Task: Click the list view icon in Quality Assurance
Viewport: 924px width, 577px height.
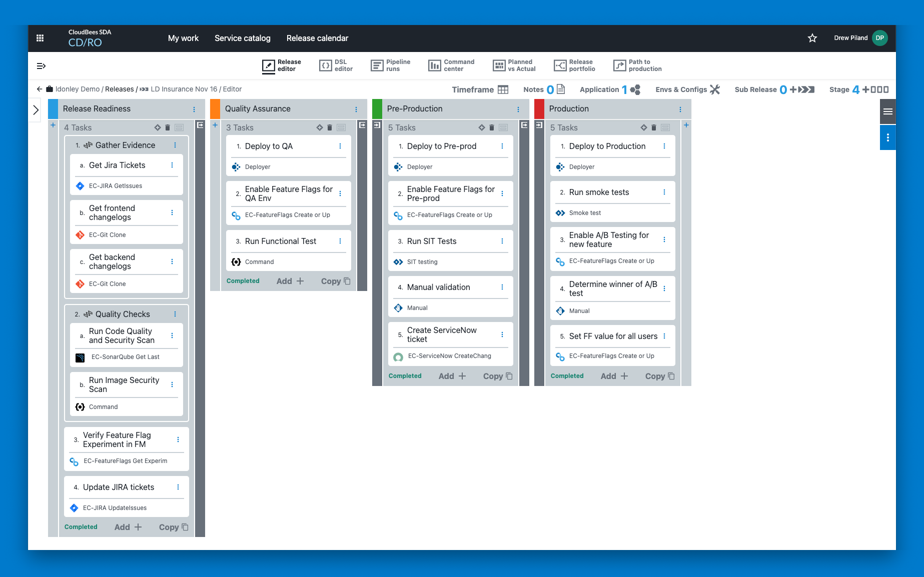Action: pos(341,127)
